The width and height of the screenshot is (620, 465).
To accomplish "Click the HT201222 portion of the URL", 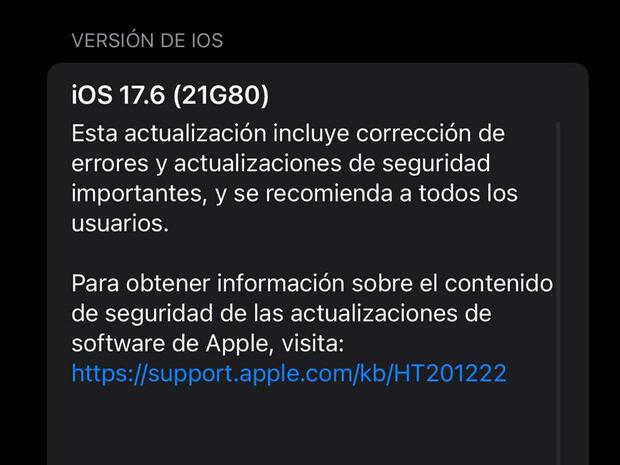I will (x=450, y=372).
